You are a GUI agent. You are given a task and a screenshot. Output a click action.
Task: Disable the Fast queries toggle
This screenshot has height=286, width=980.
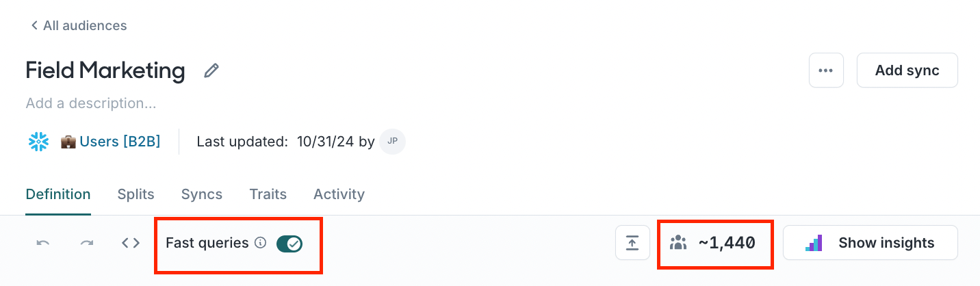[x=289, y=244]
